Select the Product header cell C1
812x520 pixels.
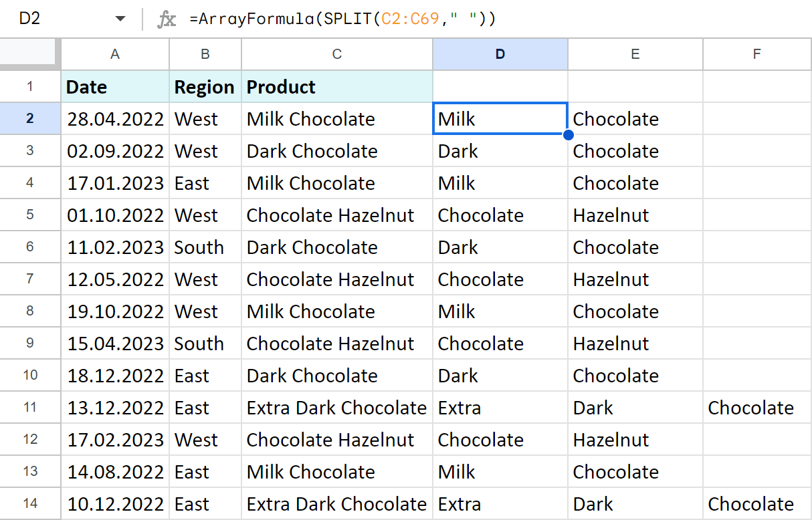click(x=336, y=86)
